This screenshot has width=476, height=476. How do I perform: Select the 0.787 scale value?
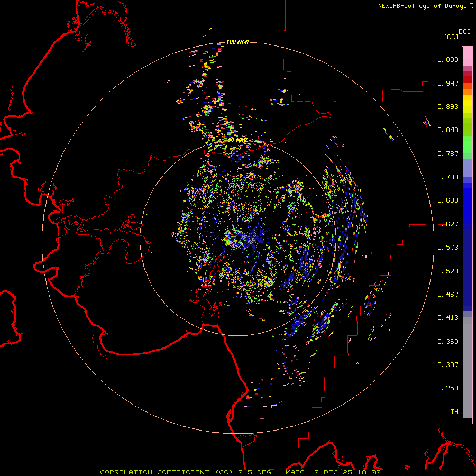coord(448,153)
